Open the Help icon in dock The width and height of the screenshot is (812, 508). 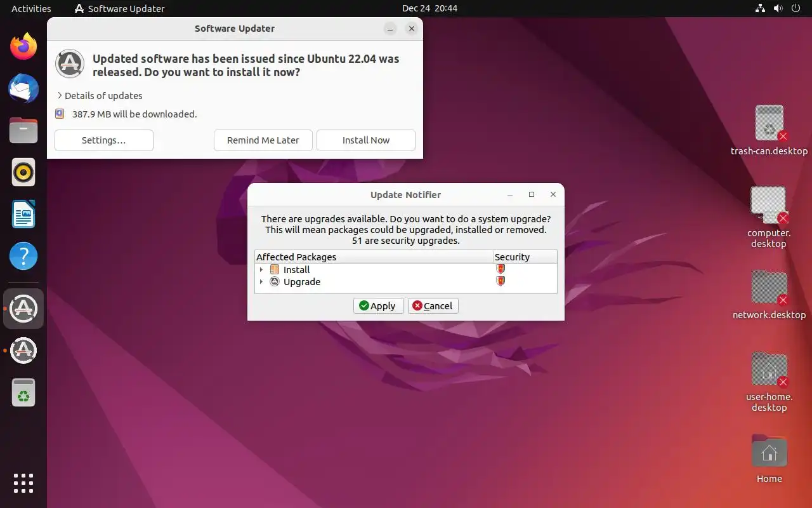(23, 256)
